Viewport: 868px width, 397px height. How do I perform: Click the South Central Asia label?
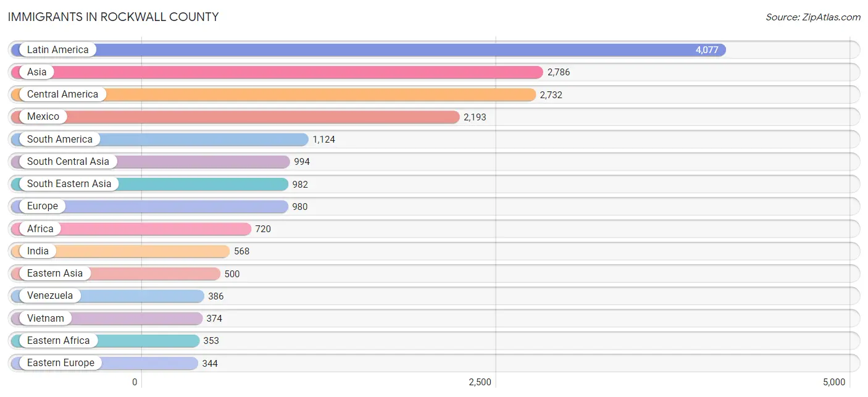click(x=68, y=162)
